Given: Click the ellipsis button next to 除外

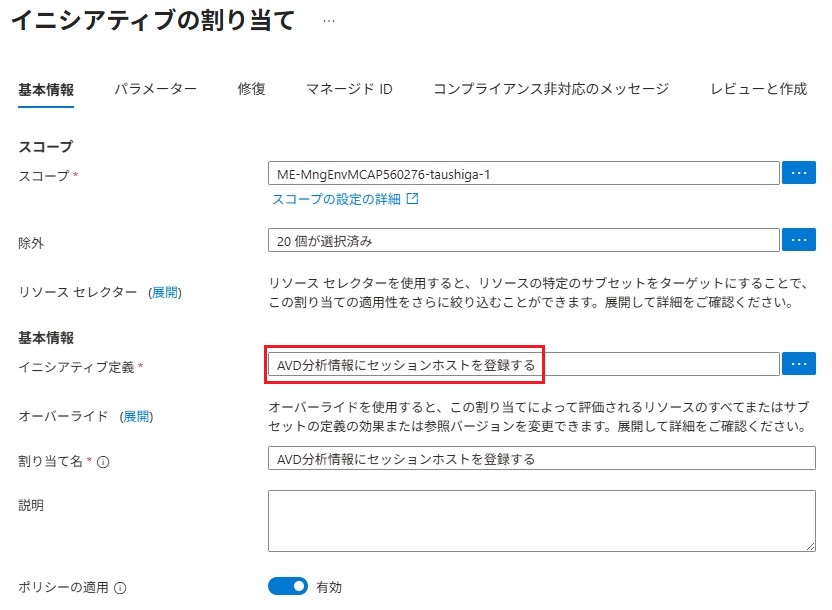Looking at the screenshot, I should 798,239.
